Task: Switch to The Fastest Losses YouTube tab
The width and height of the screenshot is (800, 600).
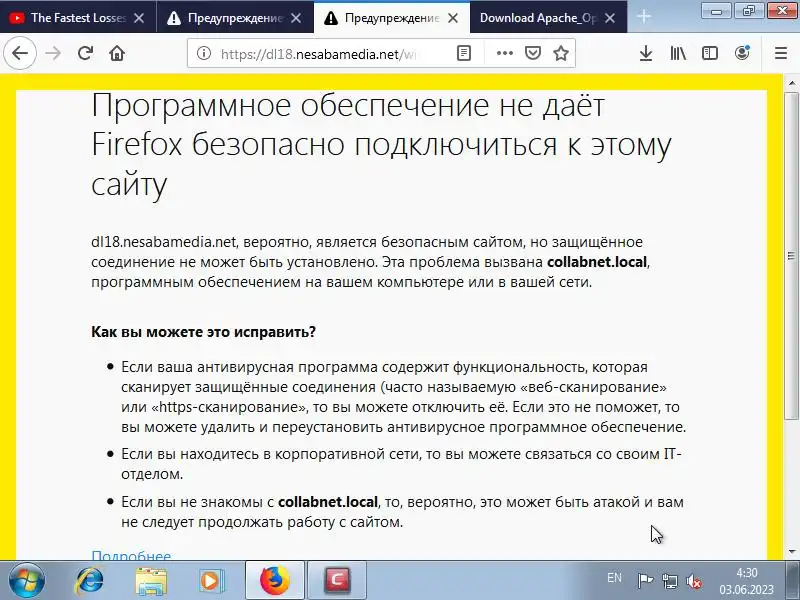Action: coord(78,18)
